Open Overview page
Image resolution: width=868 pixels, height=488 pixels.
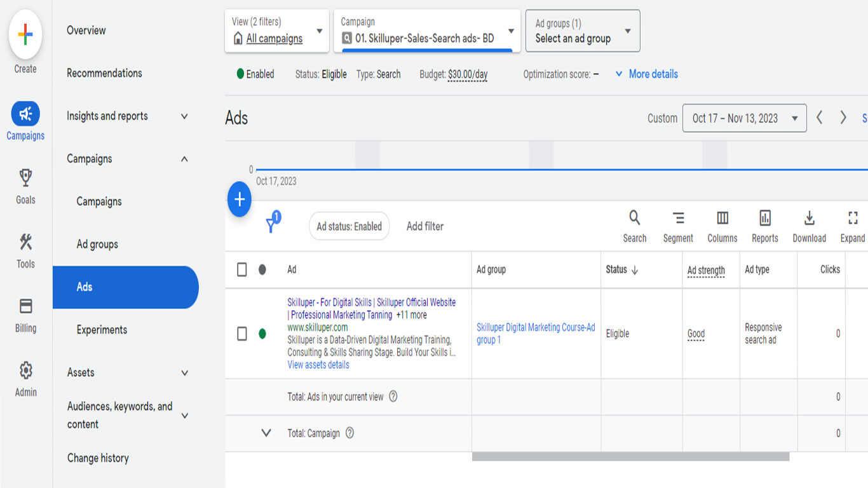coord(86,30)
